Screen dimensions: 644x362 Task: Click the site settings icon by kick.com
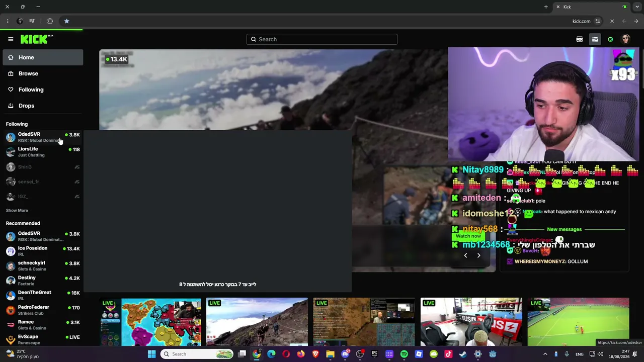point(598,21)
